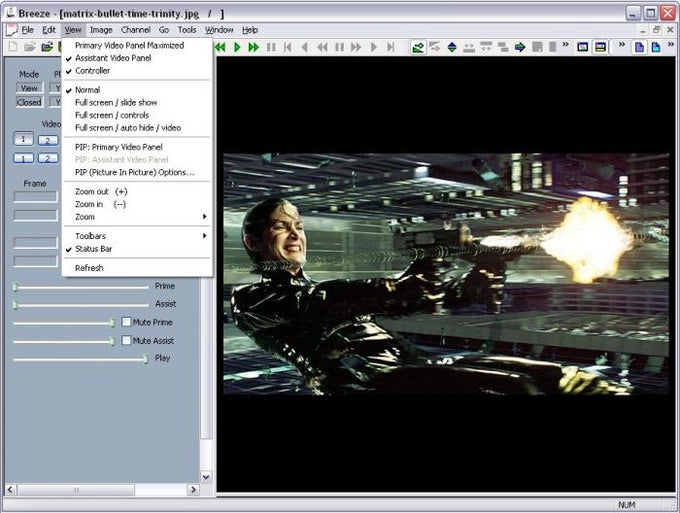
Task: Click the controller panel scroll-down arrow
Action: tap(206, 477)
